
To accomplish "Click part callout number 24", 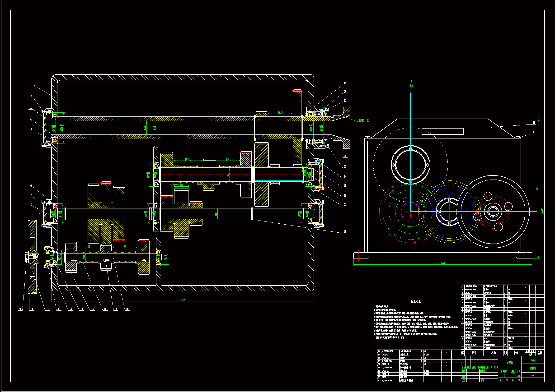I will tap(345, 177).
